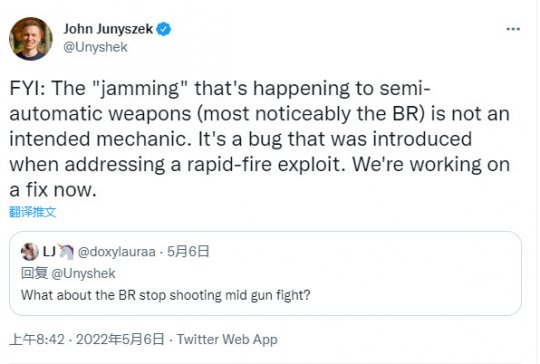Screen dimensions: 540x364
Task: Click the main tweet text about jamming bug
Action: click(x=260, y=139)
